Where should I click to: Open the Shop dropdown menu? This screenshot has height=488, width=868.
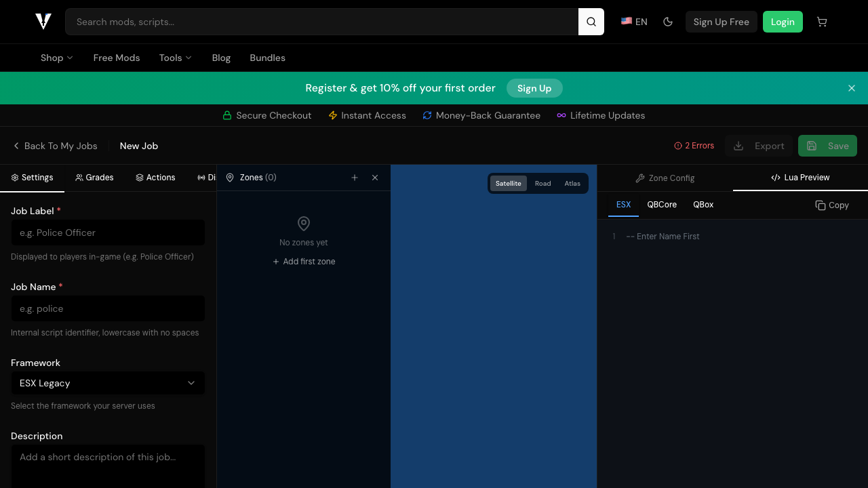tap(56, 58)
